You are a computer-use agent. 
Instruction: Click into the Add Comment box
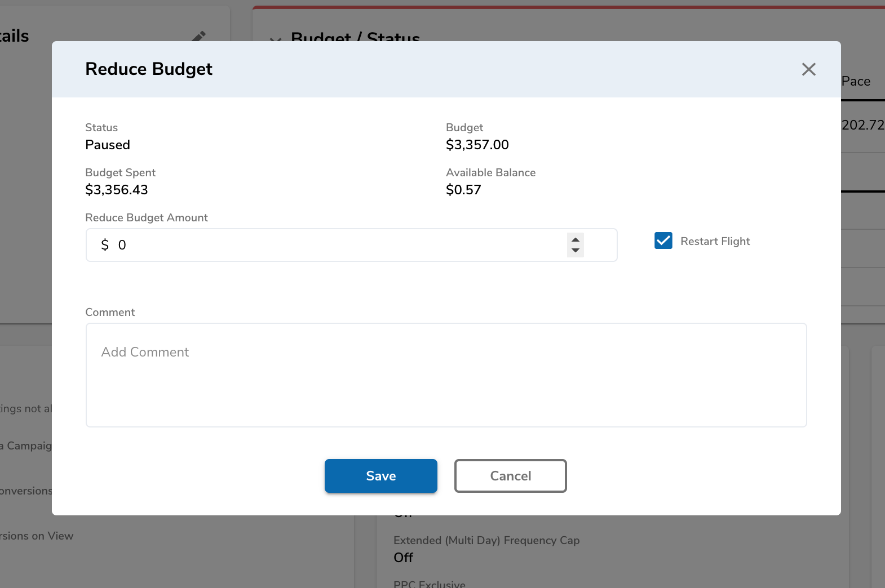pos(446,375)
